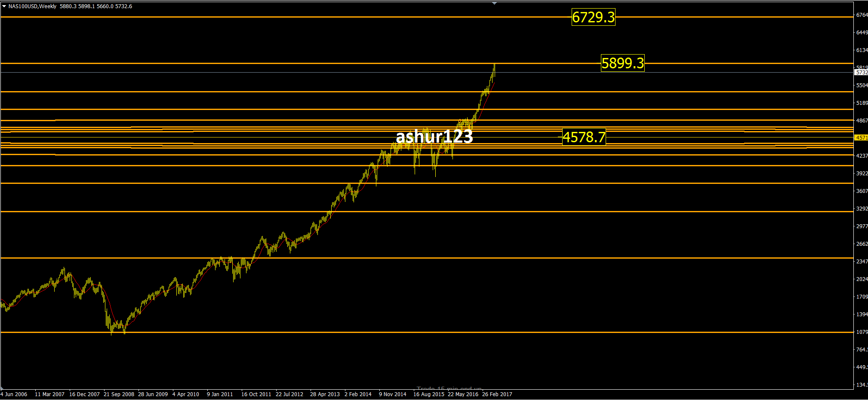Click the 28 Apr 2013 date label
This screenshot has height=400, width=868.
(325, 394)
